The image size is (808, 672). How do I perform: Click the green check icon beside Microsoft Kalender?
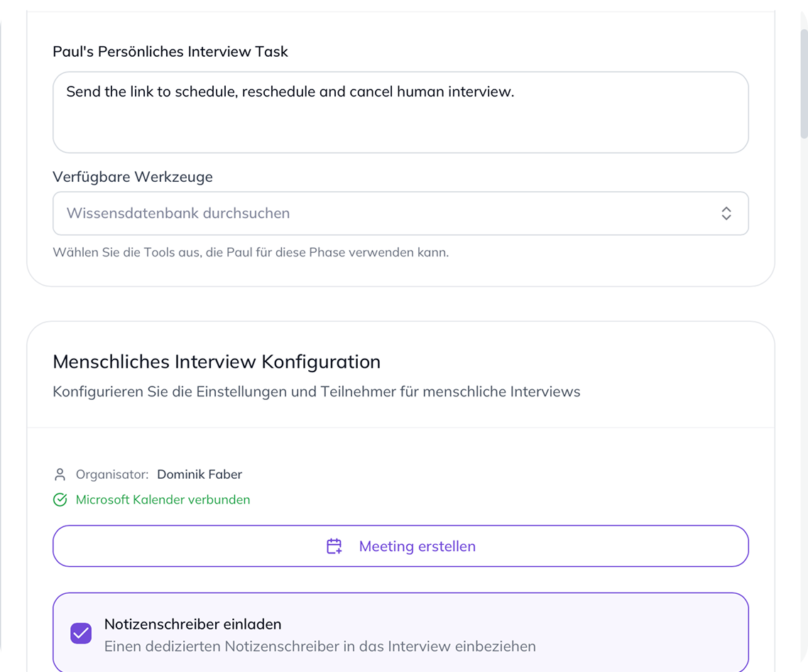[60, 500]
